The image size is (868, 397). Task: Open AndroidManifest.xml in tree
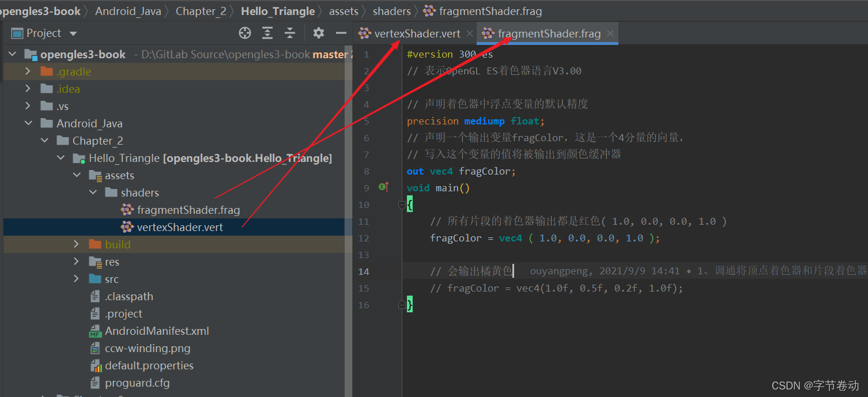pos(157,331)
